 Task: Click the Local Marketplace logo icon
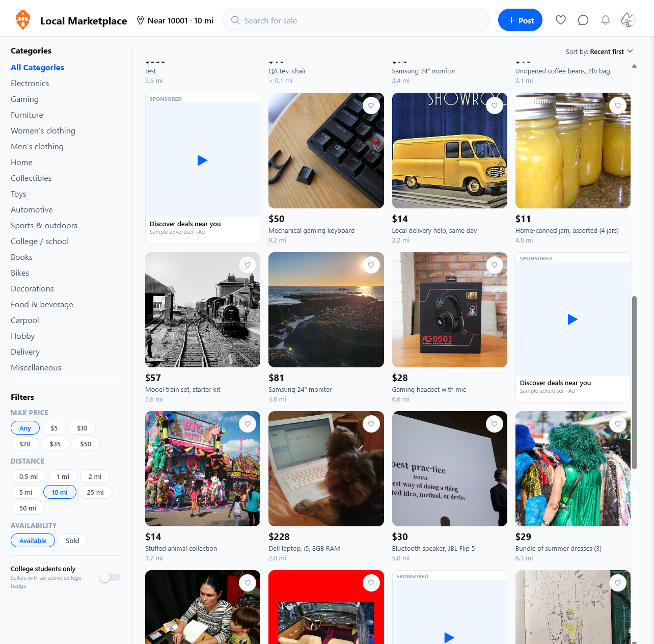point(23,20)
